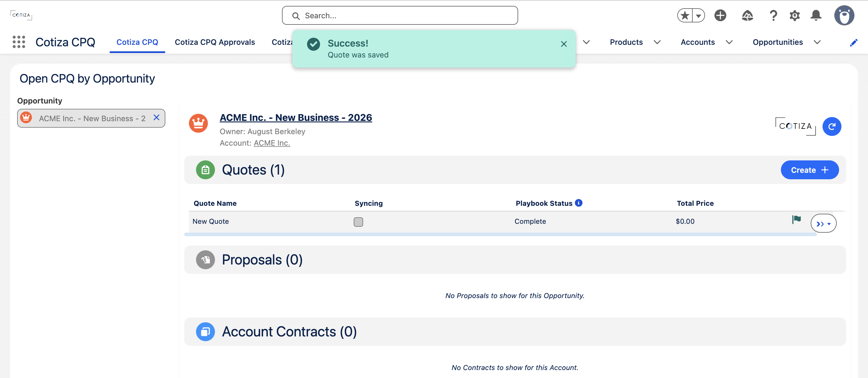Open the Setup gear icon
Image resolution: width=868 pixels, height=378 pixels.
794,16
